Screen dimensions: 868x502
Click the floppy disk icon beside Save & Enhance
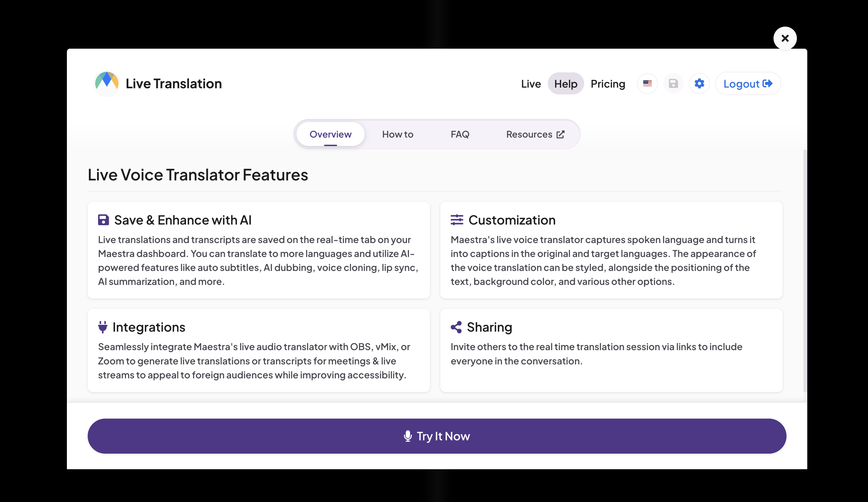click(x=103, y=220)
